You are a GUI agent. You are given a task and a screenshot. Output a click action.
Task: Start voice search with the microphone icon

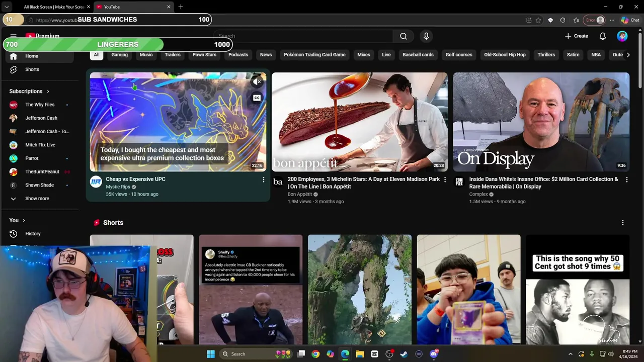(426, 36)
